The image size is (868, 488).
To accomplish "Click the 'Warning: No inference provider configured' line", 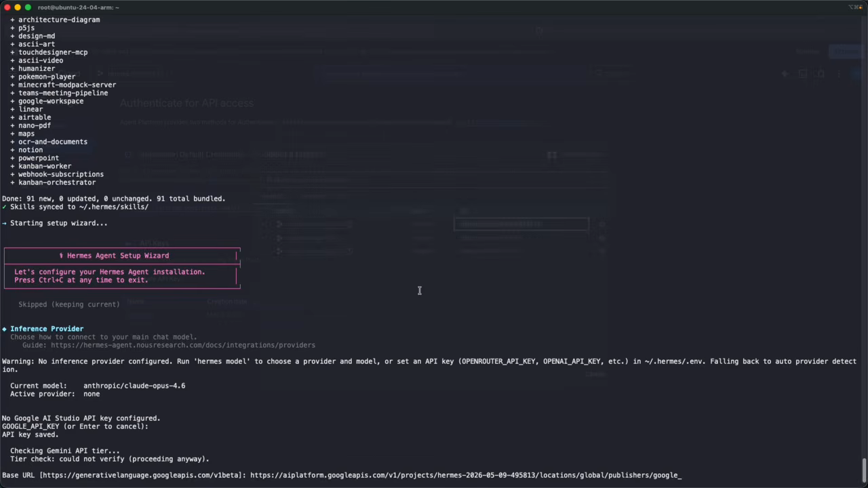I will pyautogui.click(x=429, y=365).
